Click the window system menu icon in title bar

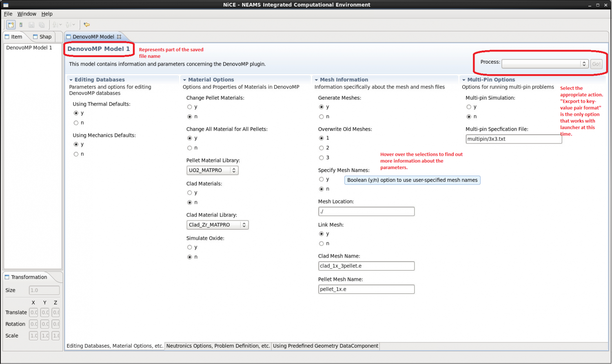pyautogui.click(x=6, y=5)
